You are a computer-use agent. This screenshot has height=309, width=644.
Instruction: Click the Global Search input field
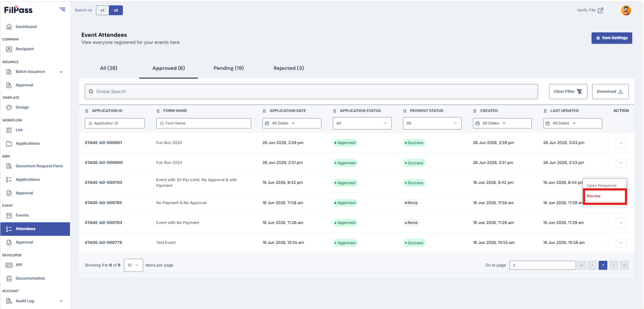311,91
